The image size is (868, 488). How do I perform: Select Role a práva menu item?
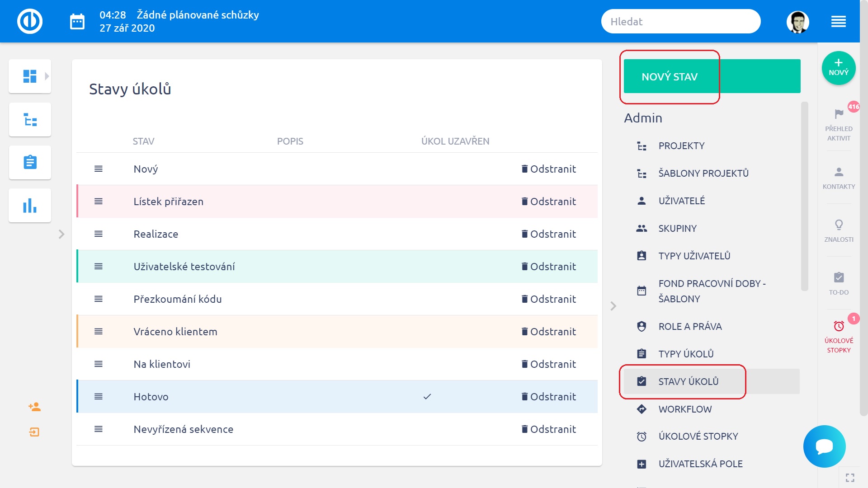tap(689, 326)
